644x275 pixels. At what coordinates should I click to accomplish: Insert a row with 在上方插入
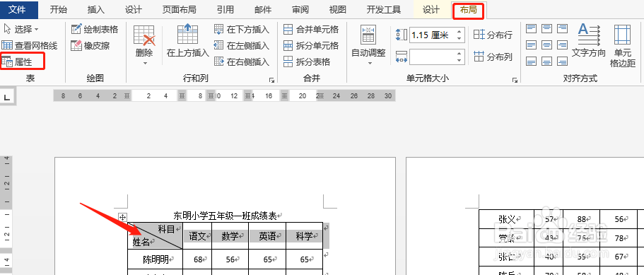(x=188, y=41)
